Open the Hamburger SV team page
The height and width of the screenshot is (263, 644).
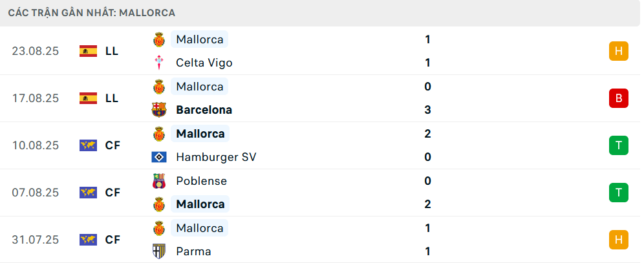click(x=216, y=157)
